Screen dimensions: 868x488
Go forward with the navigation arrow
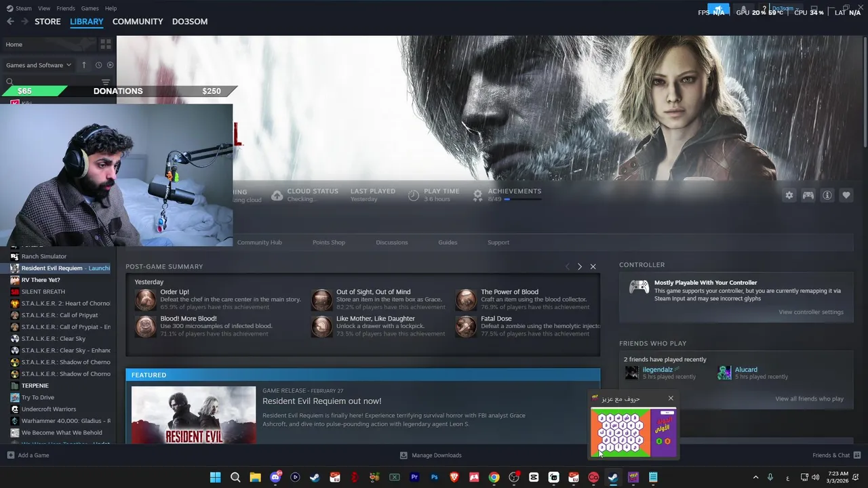click(x=25, y=22)
